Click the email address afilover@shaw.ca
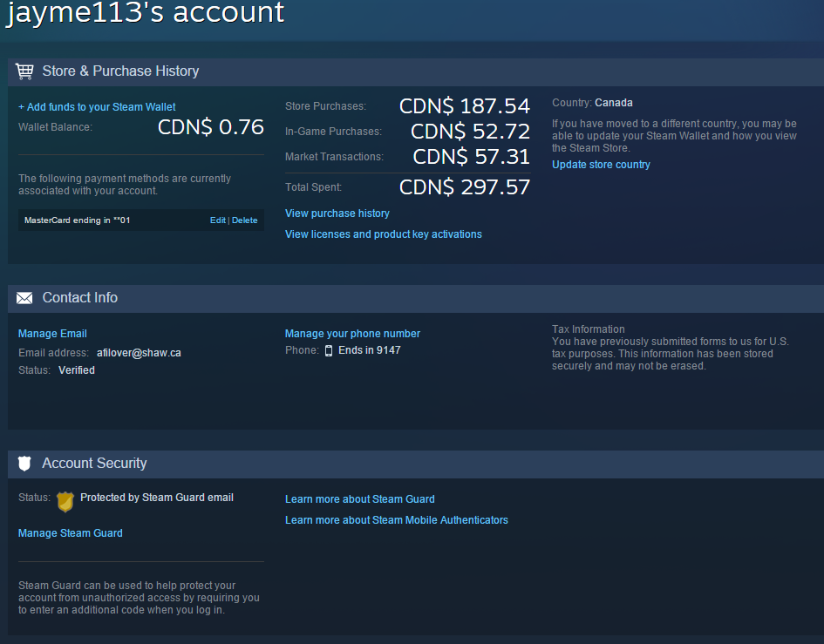The height and width of the screenshot is (644, 824). [139, 353]
